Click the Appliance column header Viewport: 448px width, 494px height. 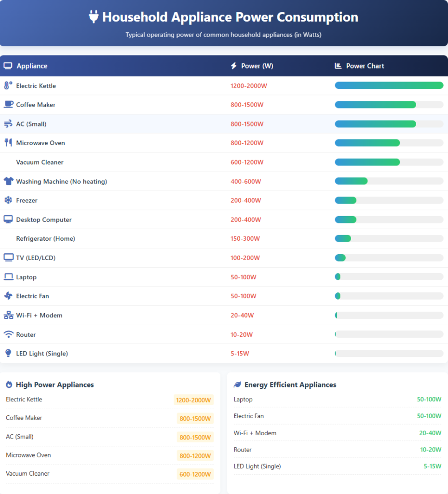(32, 66)
